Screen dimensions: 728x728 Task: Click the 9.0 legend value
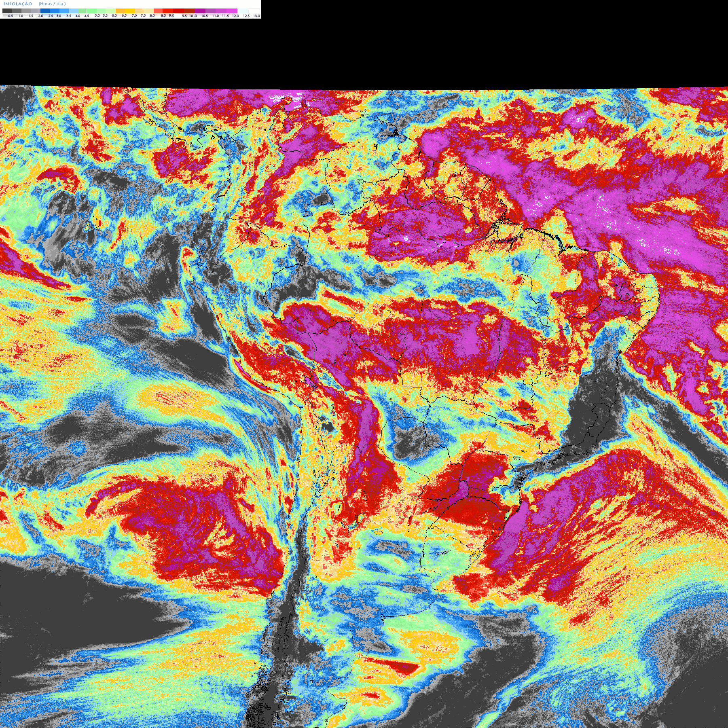click(x=171, y=15)
